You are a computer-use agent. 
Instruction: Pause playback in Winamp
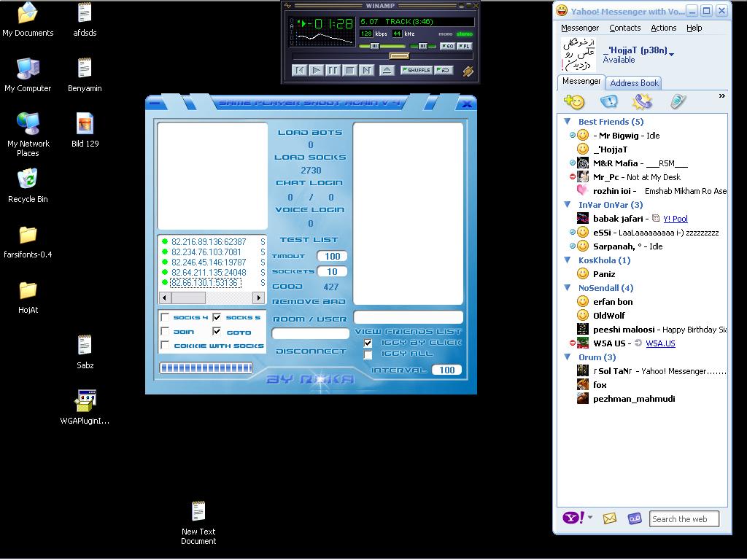pyautogui.click(x=333, y=71)
